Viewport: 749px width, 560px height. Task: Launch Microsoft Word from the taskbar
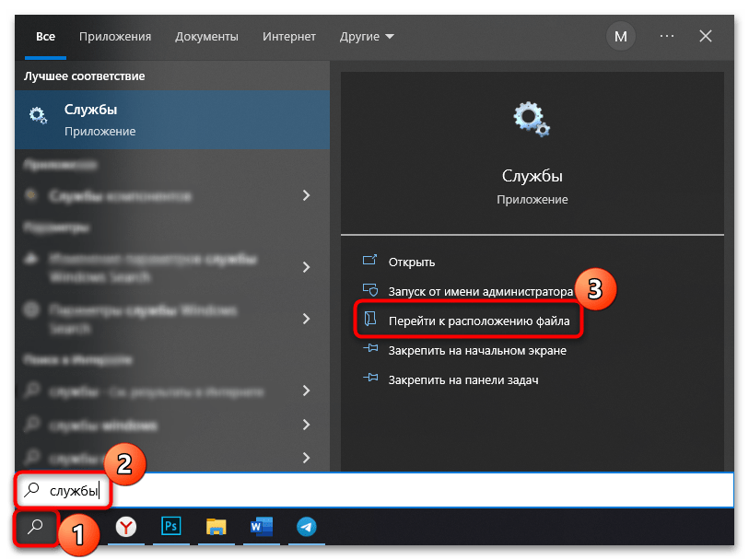pos(261,527)
